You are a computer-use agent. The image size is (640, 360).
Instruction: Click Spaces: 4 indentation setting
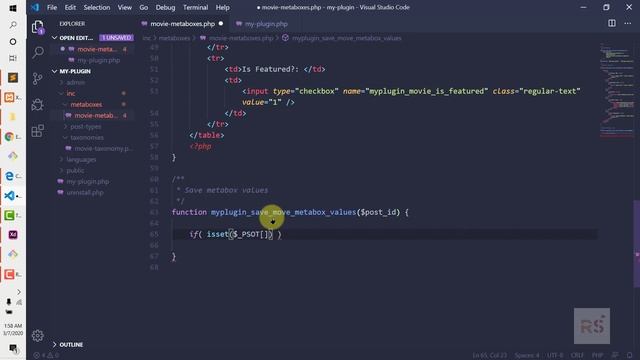[x=527, y=356]
